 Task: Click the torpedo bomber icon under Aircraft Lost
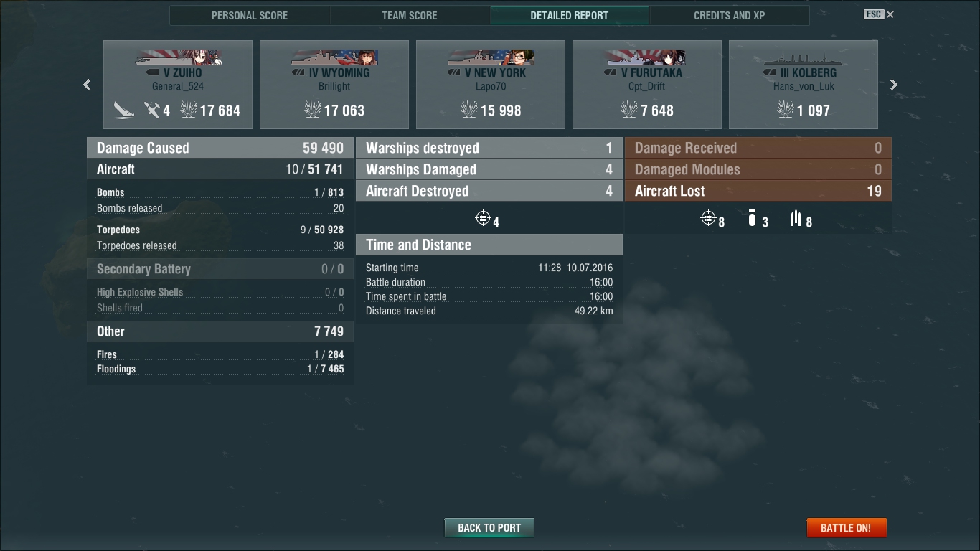click(x=796, y=218)
